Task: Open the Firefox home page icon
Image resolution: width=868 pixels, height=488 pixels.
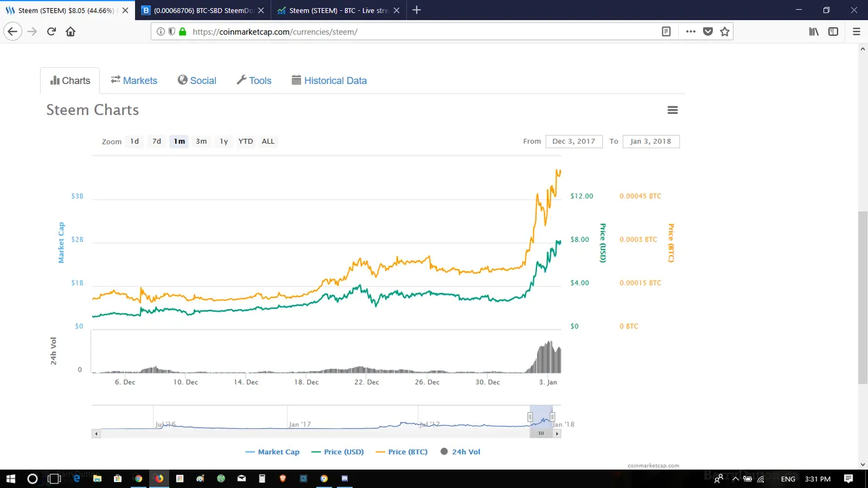Action: [x=71, y=31]
